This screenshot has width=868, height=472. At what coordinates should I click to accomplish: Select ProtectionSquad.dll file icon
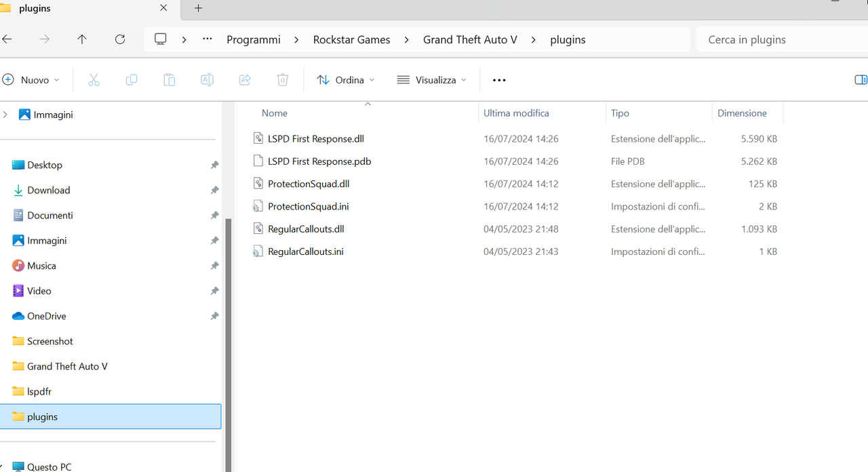(258, 183)
